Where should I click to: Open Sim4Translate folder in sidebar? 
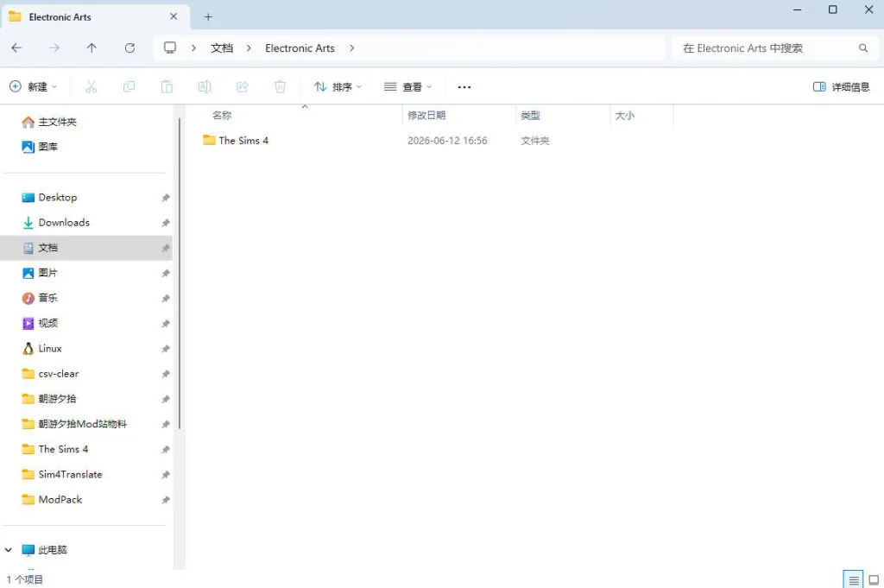70,475
